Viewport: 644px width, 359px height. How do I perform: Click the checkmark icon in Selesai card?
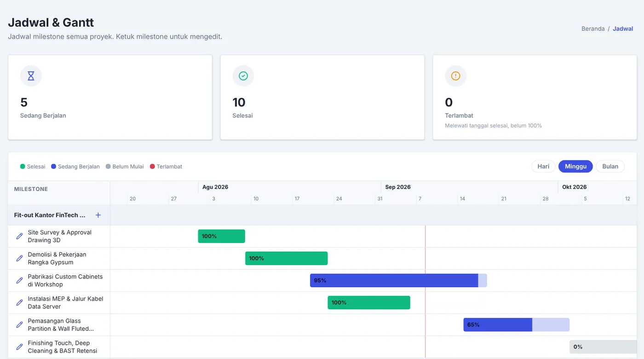pyautogui.click(x=243, y=76)
